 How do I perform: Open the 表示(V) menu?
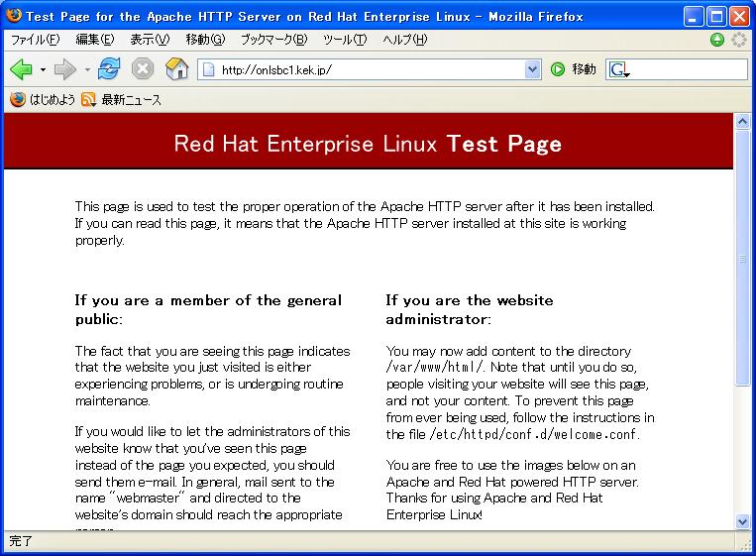(x=150, y=40)
